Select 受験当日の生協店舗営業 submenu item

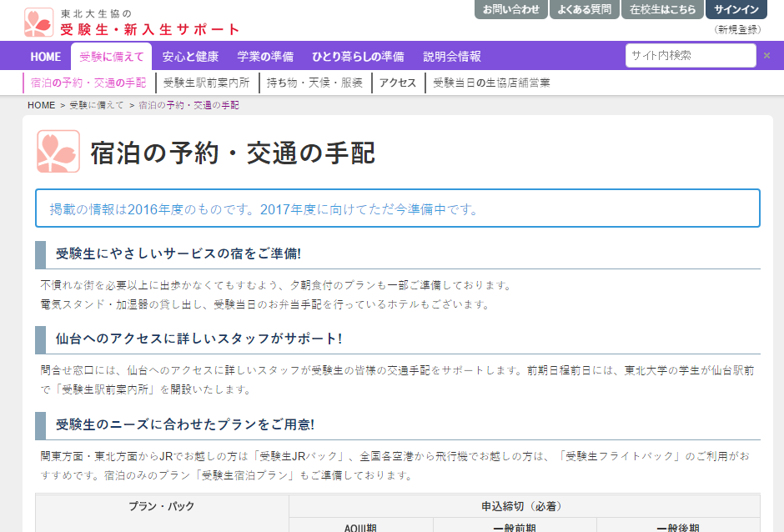pyautogui.click(x=491, y=83)
